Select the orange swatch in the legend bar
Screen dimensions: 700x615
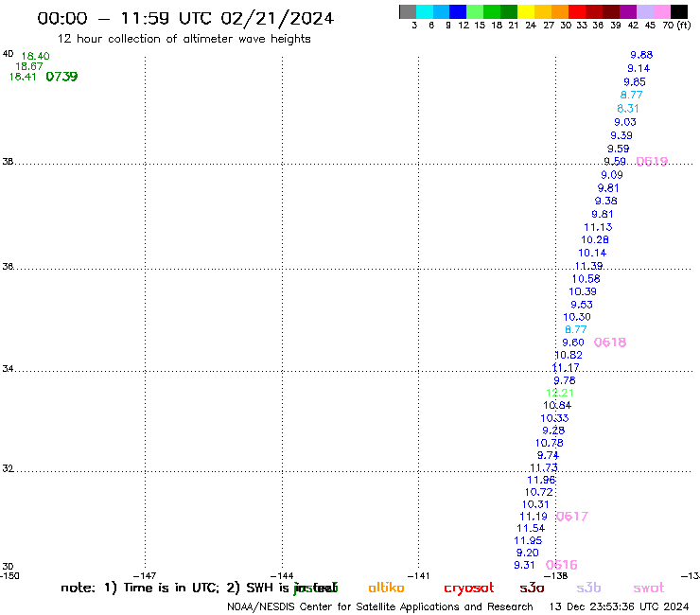coord(559,11)
